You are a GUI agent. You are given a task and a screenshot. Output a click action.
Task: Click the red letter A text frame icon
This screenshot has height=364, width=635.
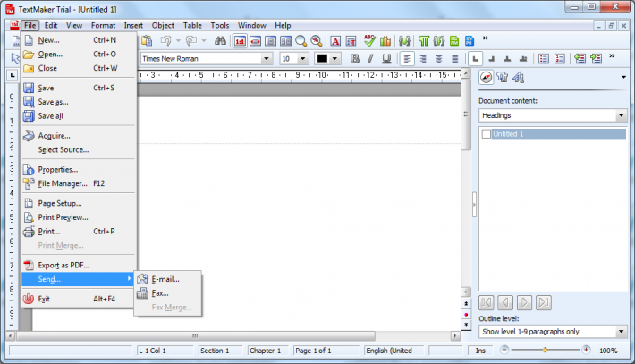[335, 41]
